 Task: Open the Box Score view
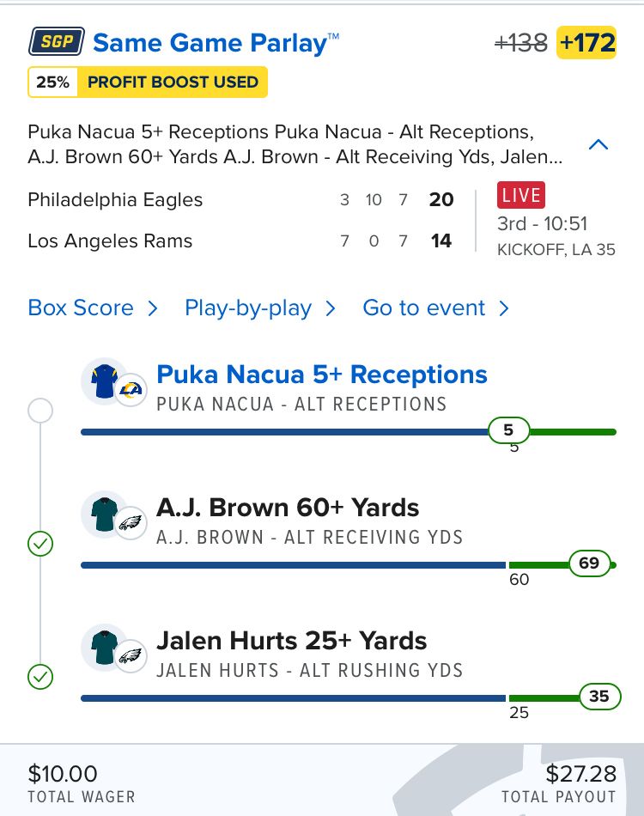[81, 308]
